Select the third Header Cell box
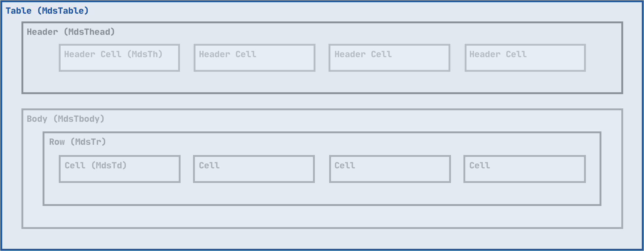The height and width of the screenshot is (251, 644). point(389,58)
